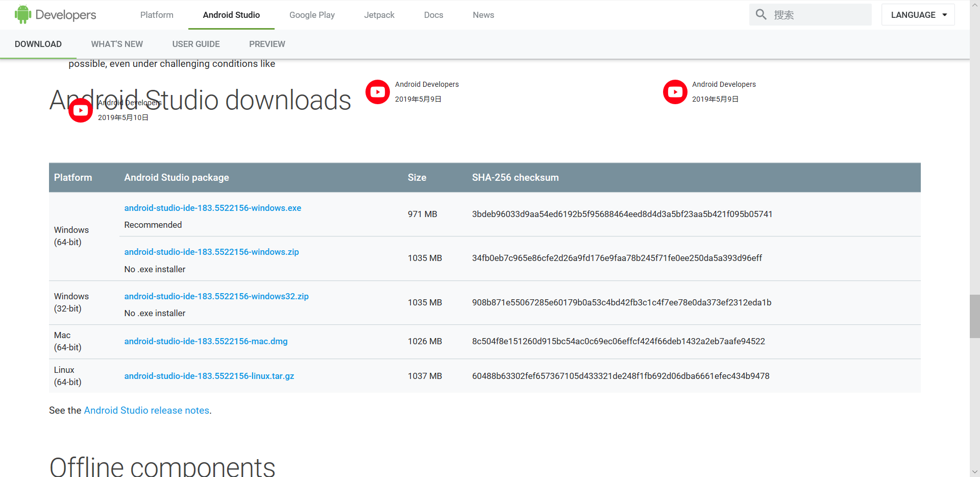Open the News tab
The height and width of the screenshot is (477, 980).
coord(483,15)
